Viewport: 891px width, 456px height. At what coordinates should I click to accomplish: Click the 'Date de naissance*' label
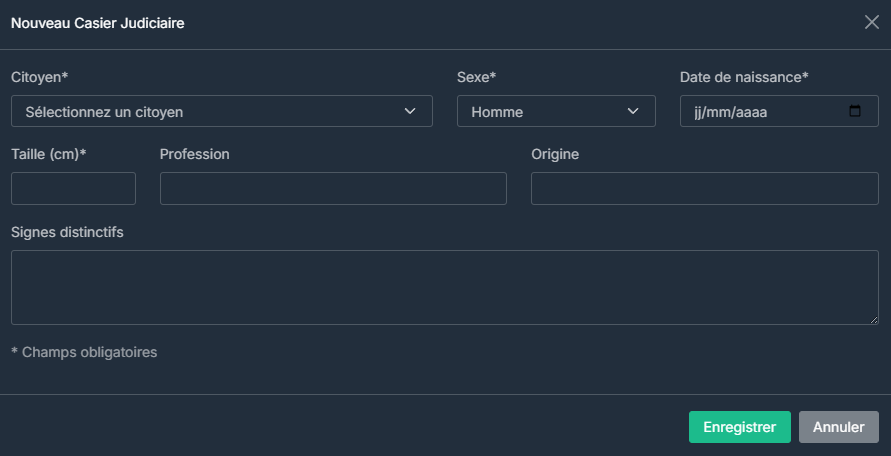pyautogui.click(x=744, y=77)
